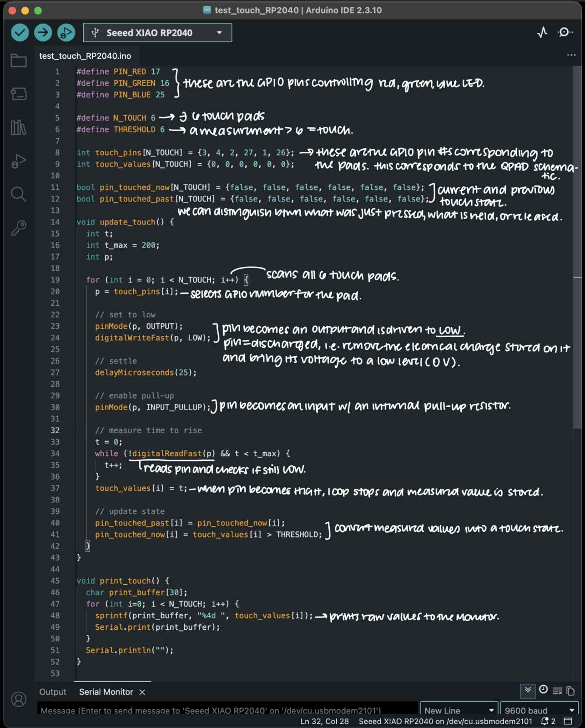
Task: Click 'update_touch' function name on line 14
Action: pyautogui.click(x=127, y=222)
